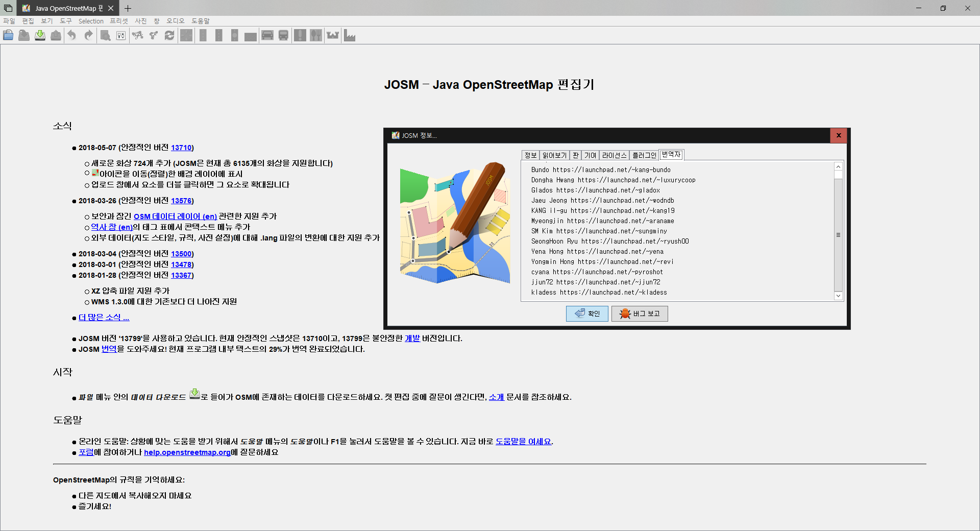Open version link 13478

pyautogui.click(x=181, y=264)
